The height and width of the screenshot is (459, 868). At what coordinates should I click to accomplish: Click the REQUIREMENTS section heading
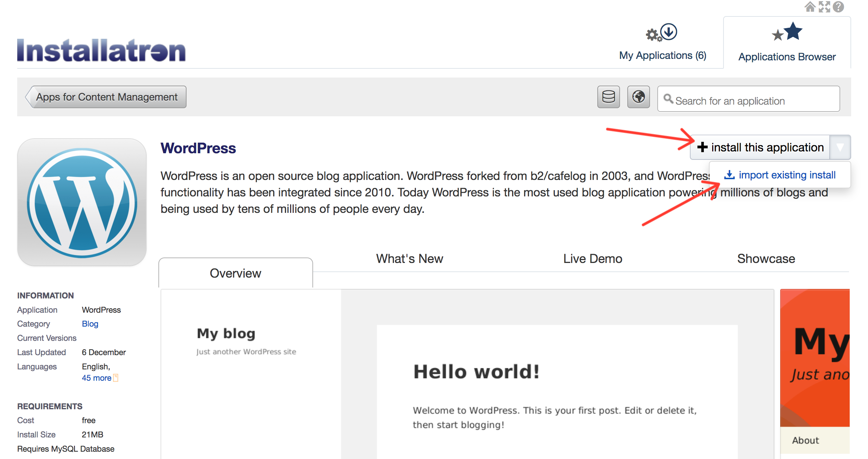(50, 406)
